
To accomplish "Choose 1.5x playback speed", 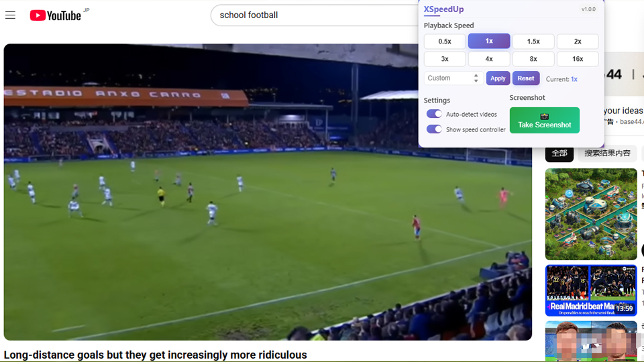I will coord(533,42).
